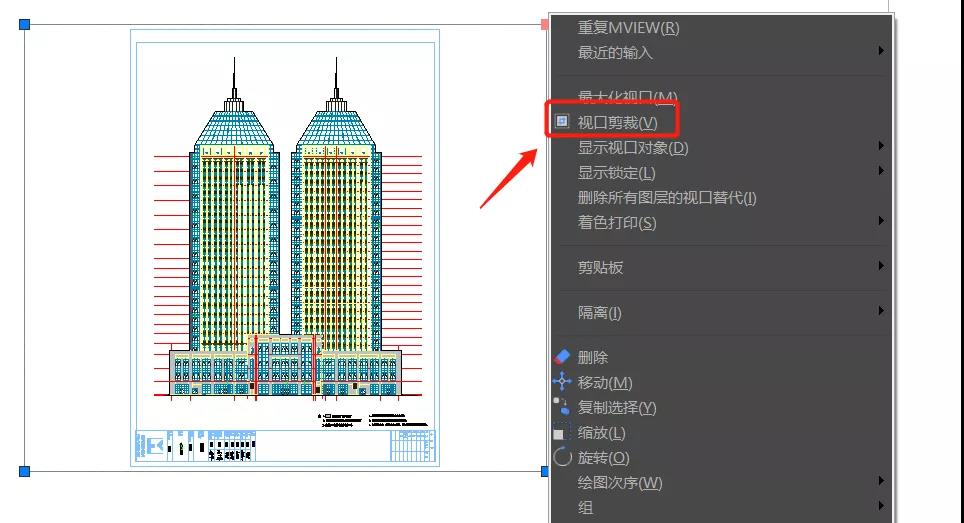Click the 视口剪裁 viewport clip icon
964x523 pixels.
[x=562, y=122]
